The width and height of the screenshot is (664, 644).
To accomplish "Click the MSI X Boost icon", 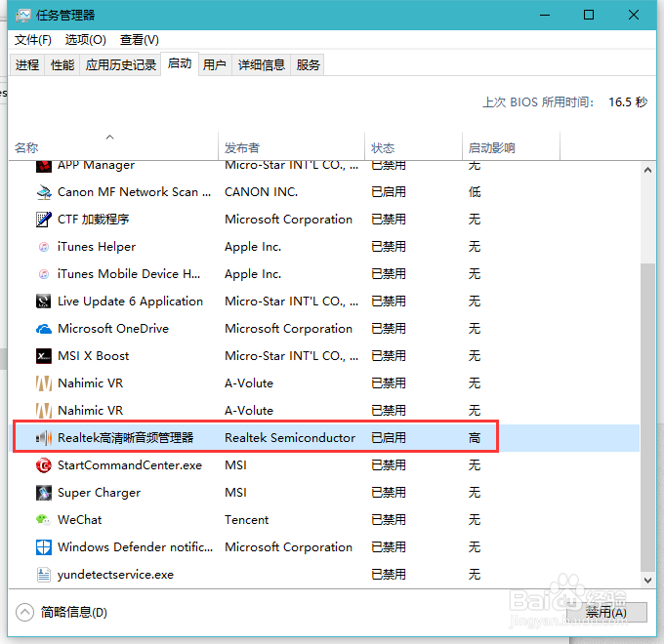I will (44, 356).
